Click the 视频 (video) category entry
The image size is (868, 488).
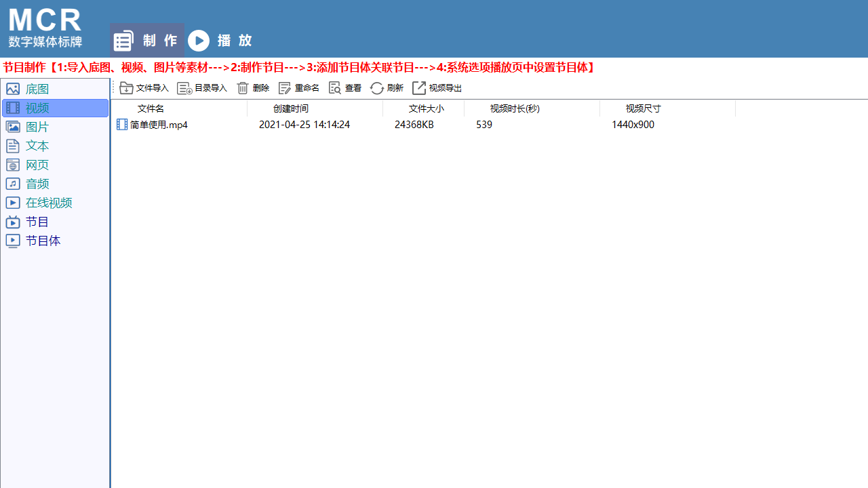click(x=37, y=108)
